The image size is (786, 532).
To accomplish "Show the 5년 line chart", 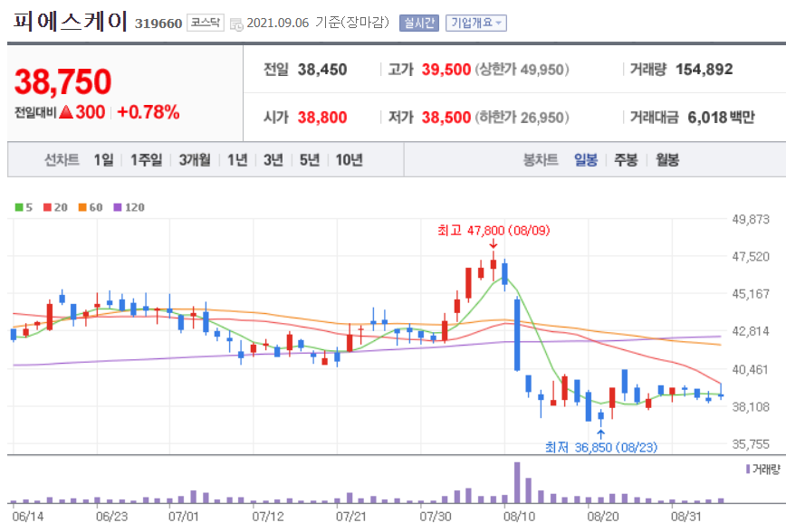I will pyautogui.click(x=310, y=160).
